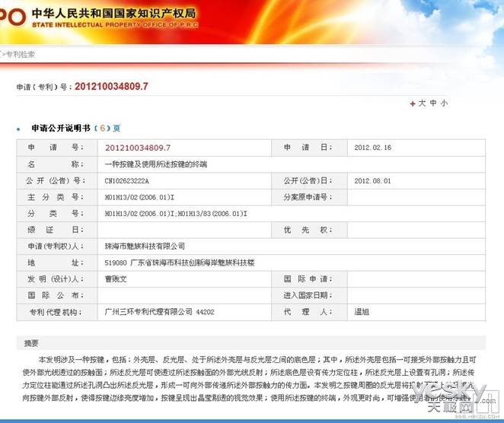Click the 分案原申请号 label cell
Image resolution: width=504 pixels, height=423 pixels.
click(309, 197)
